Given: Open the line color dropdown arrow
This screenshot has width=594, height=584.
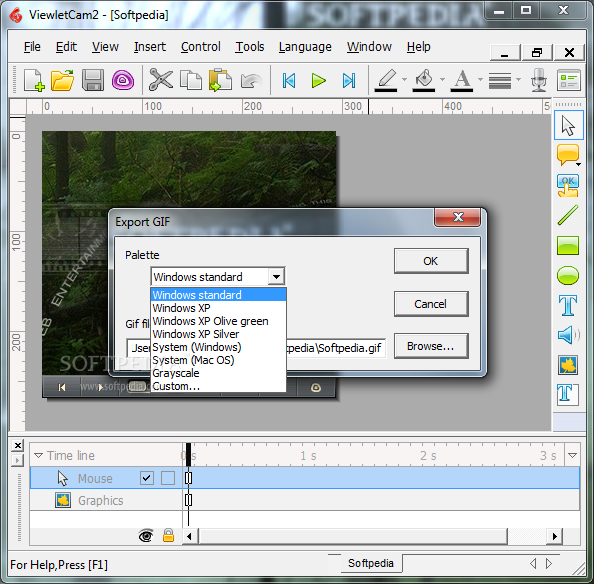Looking at the screenshot, I should pos(404,80).
